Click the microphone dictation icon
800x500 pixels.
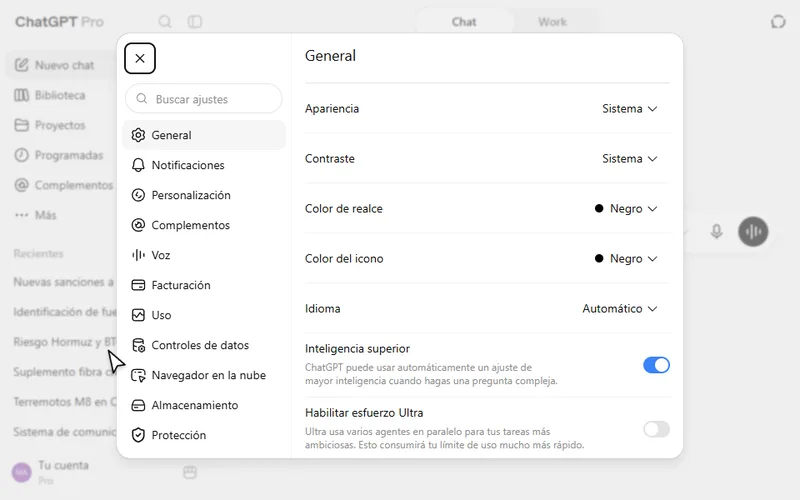(716, 232)
